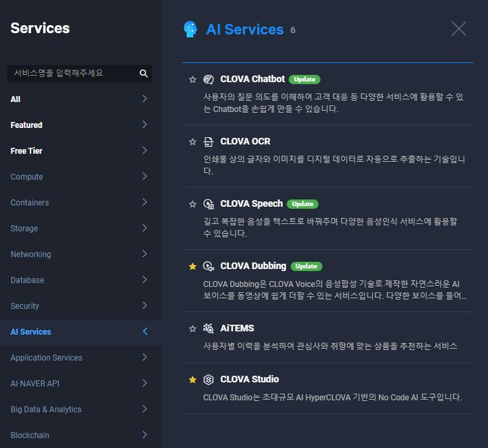Click the AI·NAVER API row chevron
This screenshot has width=488, height=448.
tap(144, 383)
